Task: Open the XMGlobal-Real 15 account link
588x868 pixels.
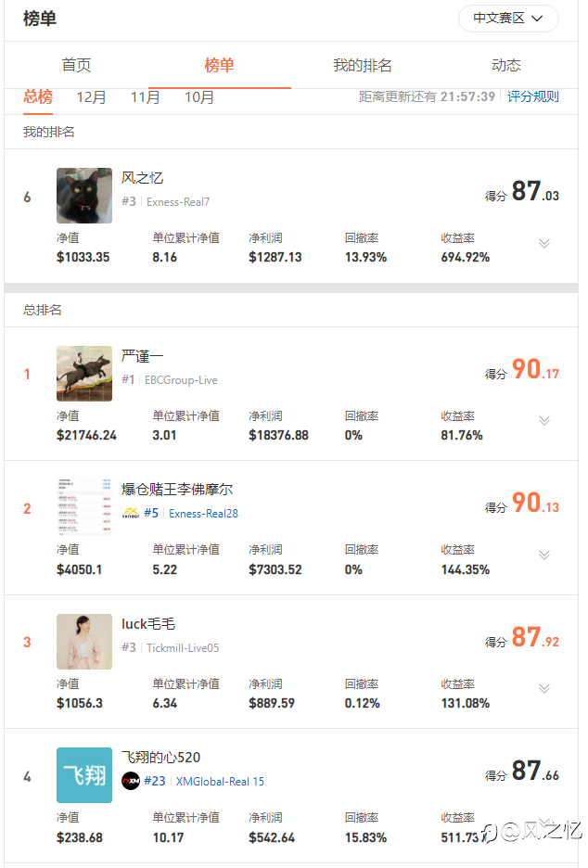Action: point(220,782)
